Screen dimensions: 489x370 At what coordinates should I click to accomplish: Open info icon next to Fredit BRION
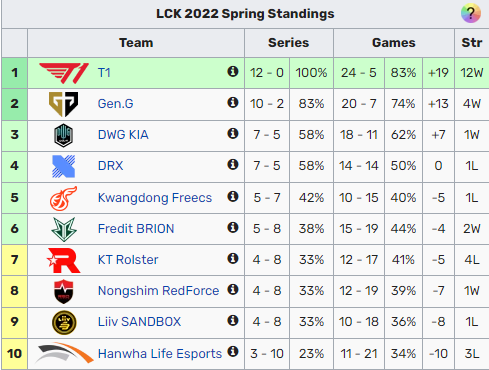(233, 227)
